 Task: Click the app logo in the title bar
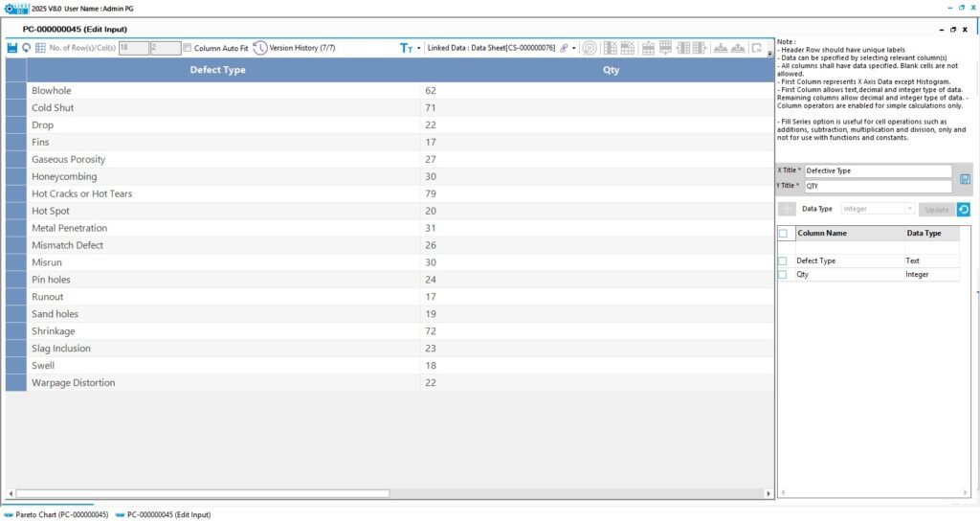(16, 9)
